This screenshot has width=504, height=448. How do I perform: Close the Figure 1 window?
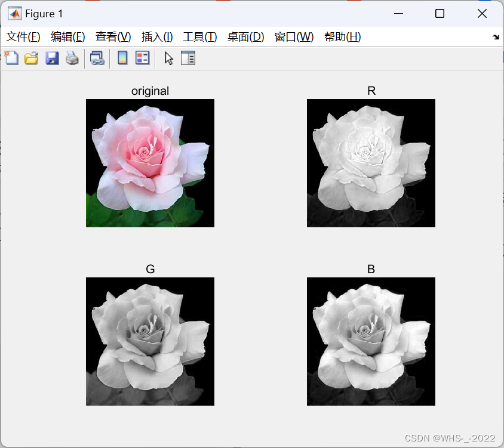482,14
